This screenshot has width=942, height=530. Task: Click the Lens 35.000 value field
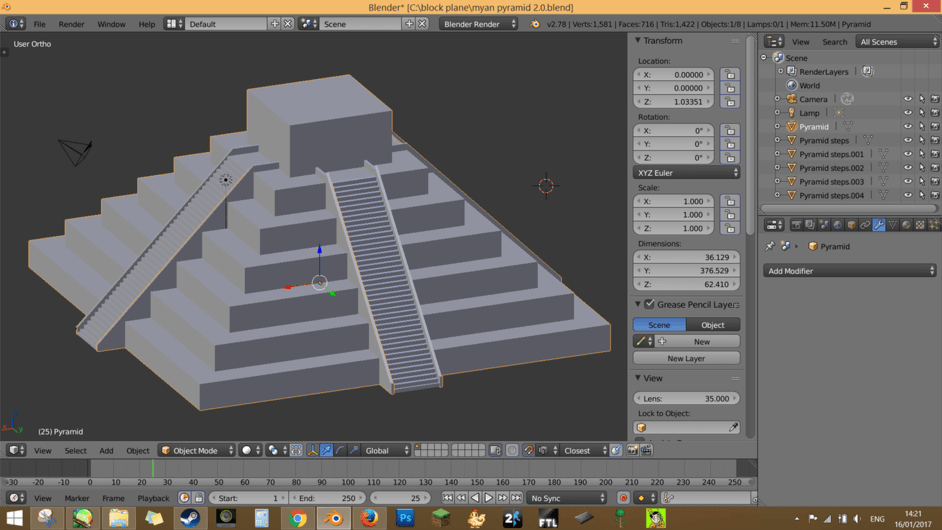pyautogui.click(x=686, y=398)
